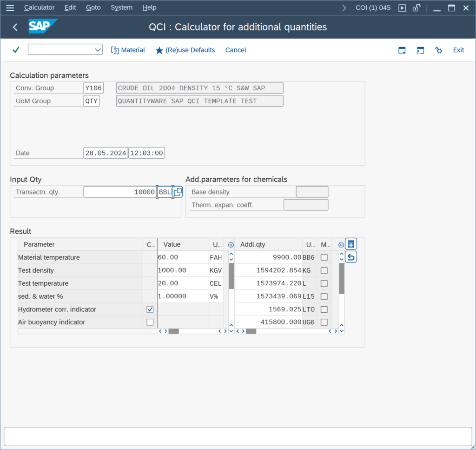Tick the L row checkbox

(324, 283)
